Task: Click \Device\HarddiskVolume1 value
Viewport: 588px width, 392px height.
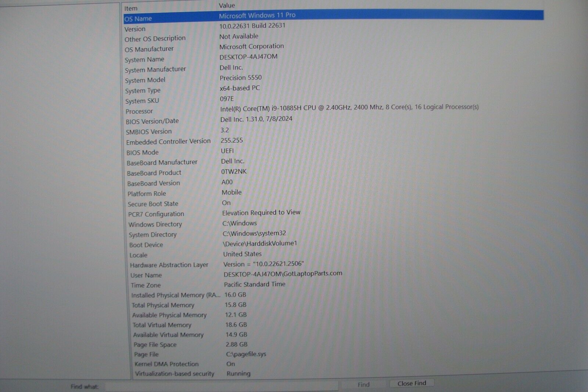Action: [260, 243]
